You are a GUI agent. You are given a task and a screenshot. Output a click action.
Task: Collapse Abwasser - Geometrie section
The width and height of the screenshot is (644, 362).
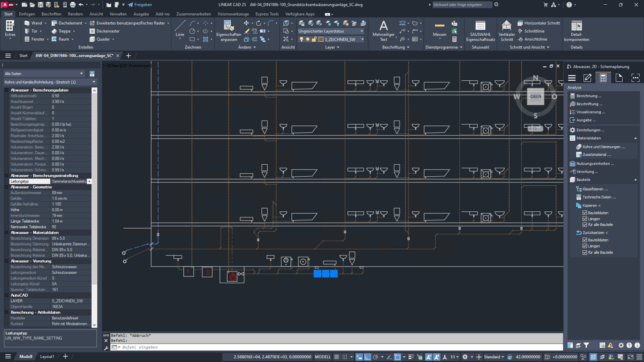7,187
